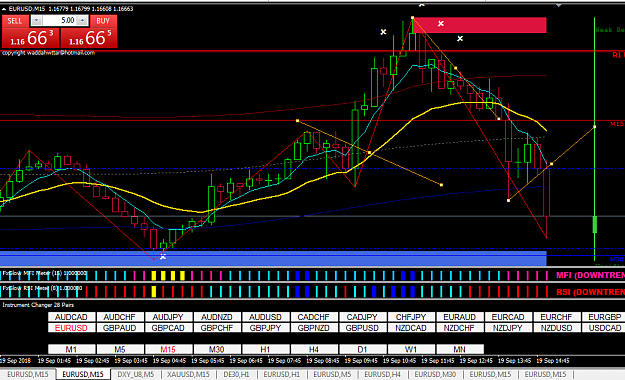Select the NZDUSD button
This screenshot has width=625, height=380.
556,328
